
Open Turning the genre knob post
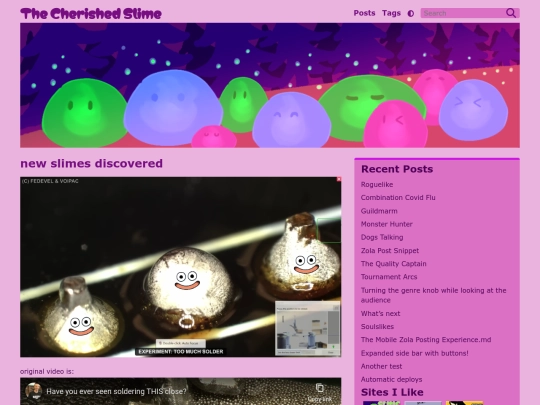click(434, 295)
